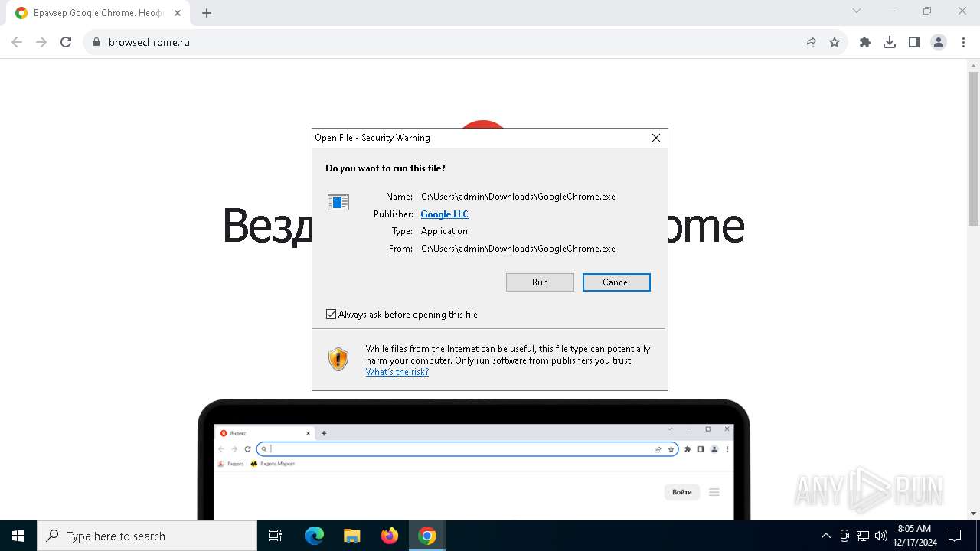This screenshot has height=551, width=980.
Task: Click the search bar in laptop mockup
Action: click(467, 449)
